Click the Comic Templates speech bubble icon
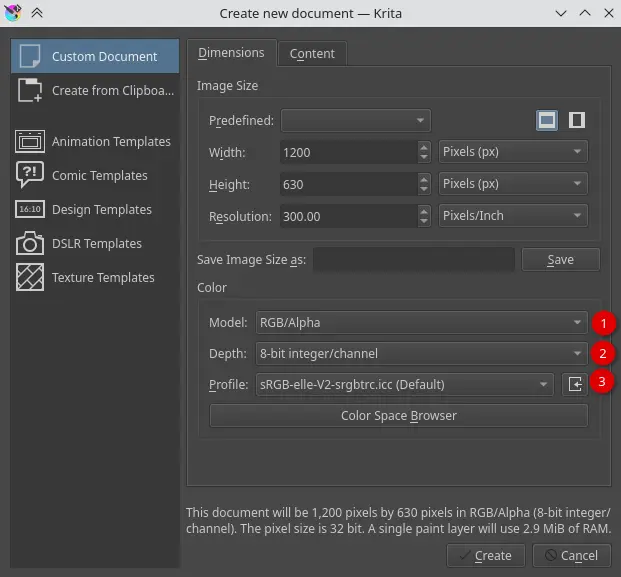621x577 pixels. coord(30,175)
